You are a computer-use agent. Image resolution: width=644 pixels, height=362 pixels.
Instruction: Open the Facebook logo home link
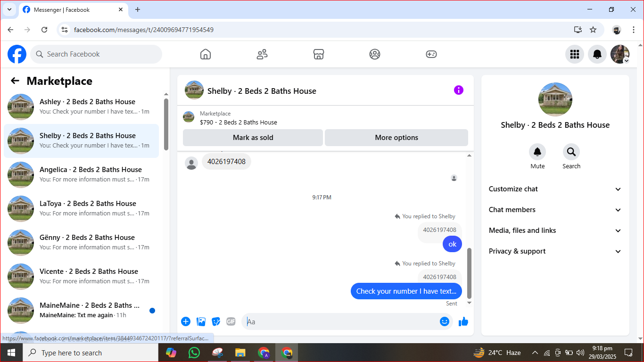click(17, 54)
